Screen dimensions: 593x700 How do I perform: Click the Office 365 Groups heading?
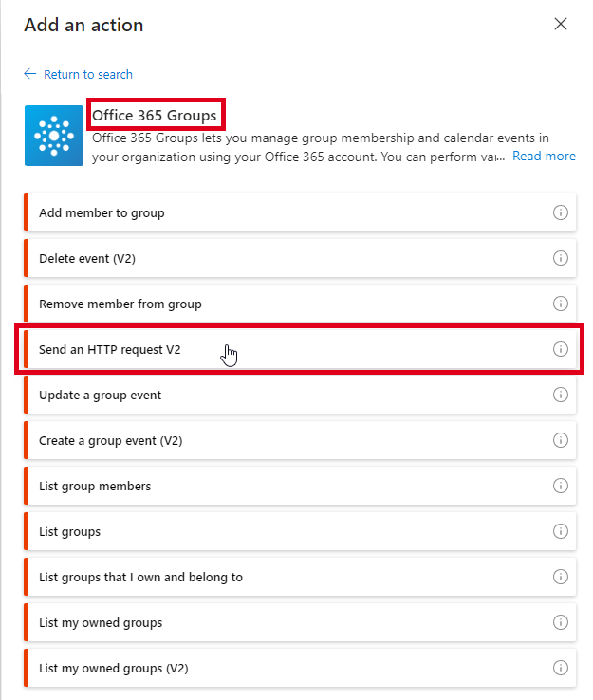click(155, 116)
